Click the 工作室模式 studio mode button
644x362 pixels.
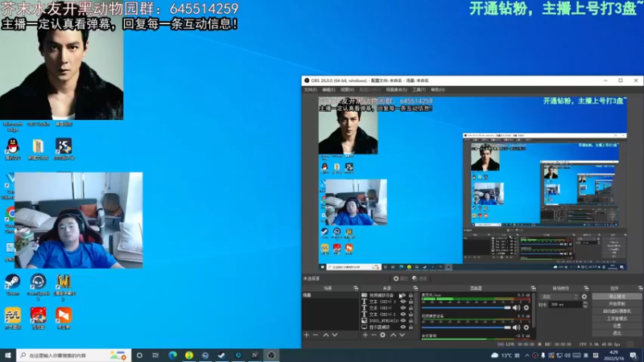[x=617, y=319]
